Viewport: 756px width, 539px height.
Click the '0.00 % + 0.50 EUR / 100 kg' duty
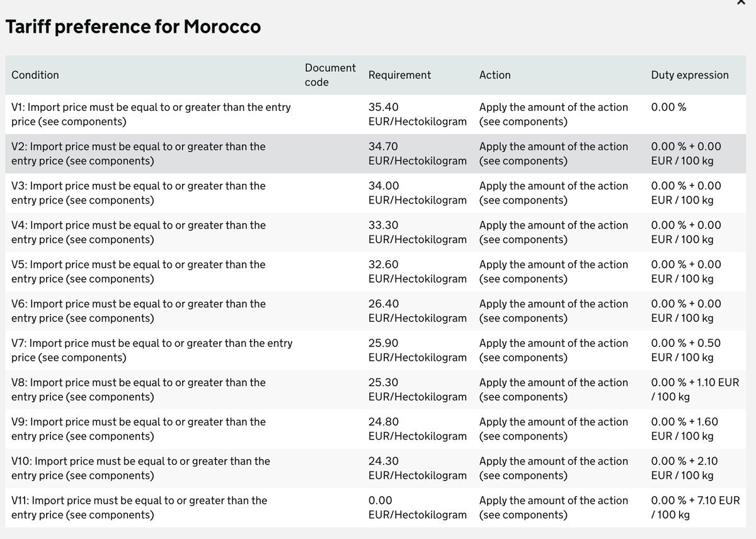point(686,350)
